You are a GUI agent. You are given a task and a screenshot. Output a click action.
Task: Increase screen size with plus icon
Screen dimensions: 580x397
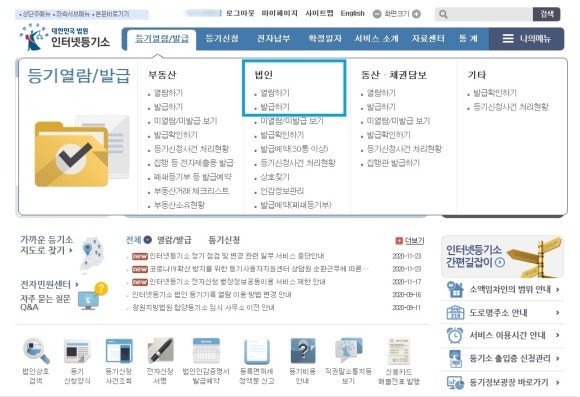416,14
